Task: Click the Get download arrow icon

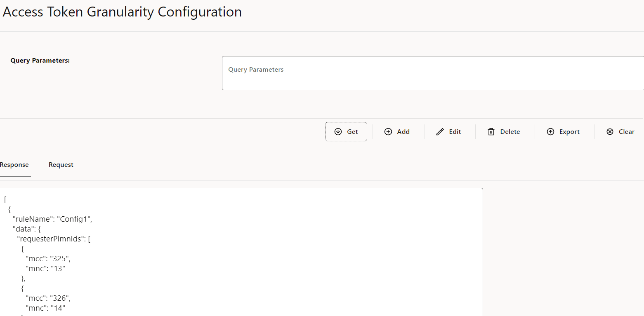Action: coord(338,131)
